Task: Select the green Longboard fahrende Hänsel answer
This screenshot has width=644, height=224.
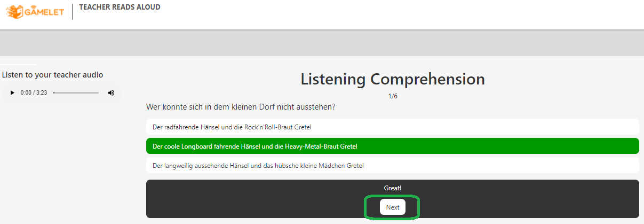Action: point(392,146)
